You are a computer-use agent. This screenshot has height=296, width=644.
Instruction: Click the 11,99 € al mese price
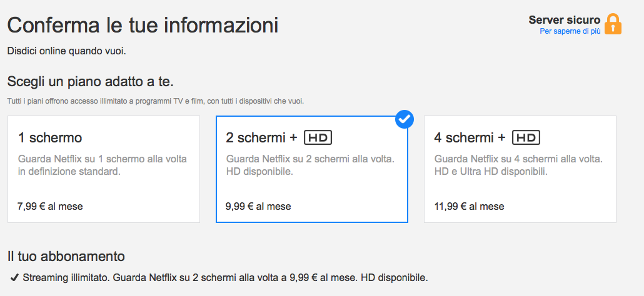(x=469, y=206)
